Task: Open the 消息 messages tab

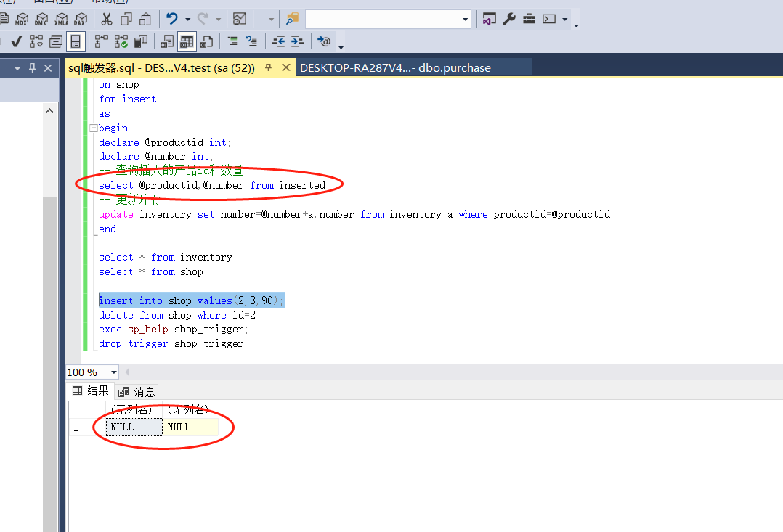Action: 137,392
